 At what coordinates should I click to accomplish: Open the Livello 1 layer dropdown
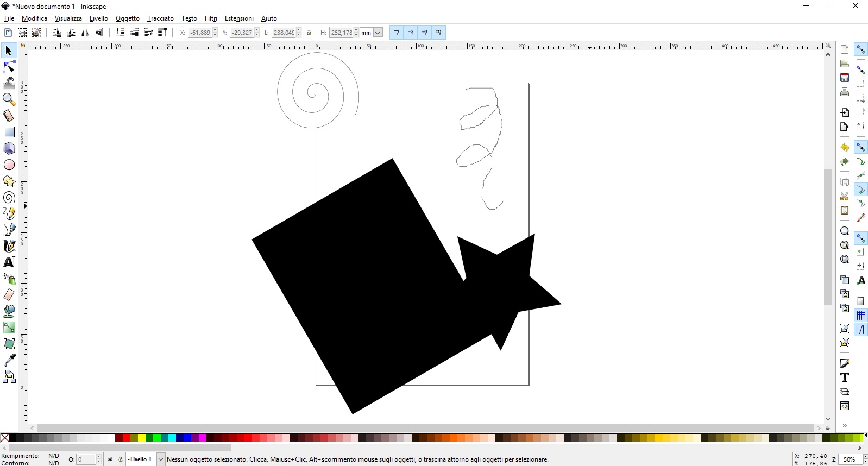point(145,459)
